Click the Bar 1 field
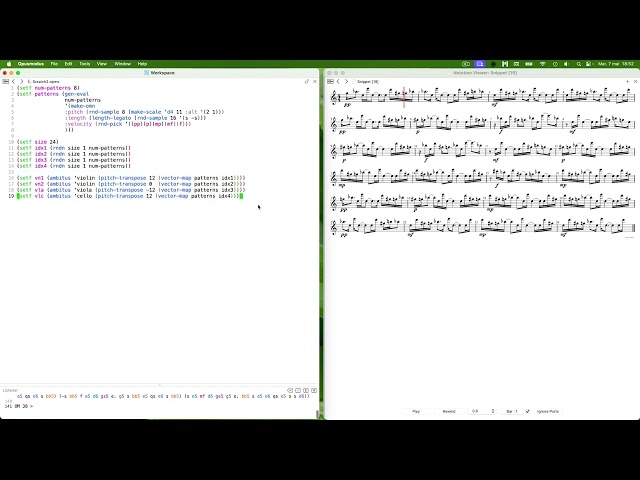Screen dimensions: 640x480 click(x=512, y=411)
